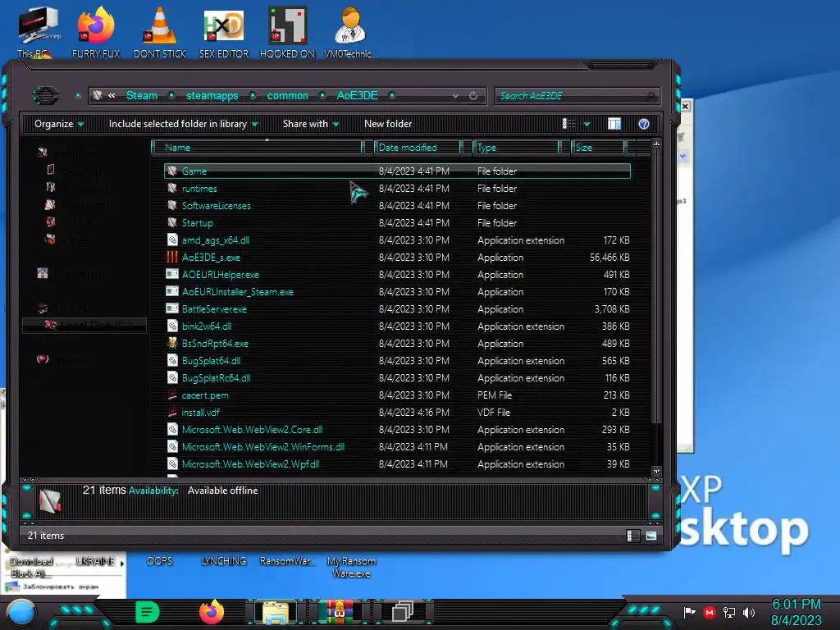Screen dimensions: 840x630
Task: Switch to large icons view in status bar
Action: click(651, 536)
